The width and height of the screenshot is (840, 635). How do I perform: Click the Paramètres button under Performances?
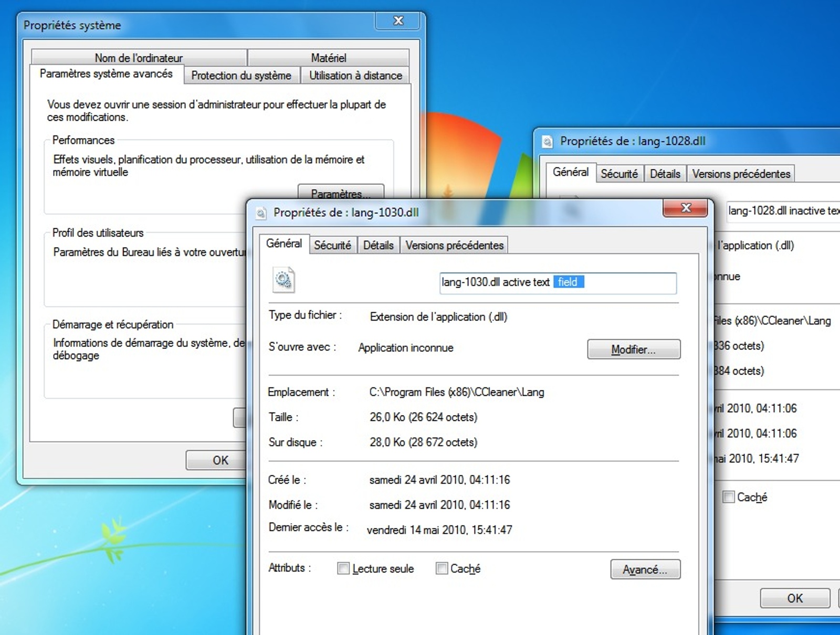point(341,194)
